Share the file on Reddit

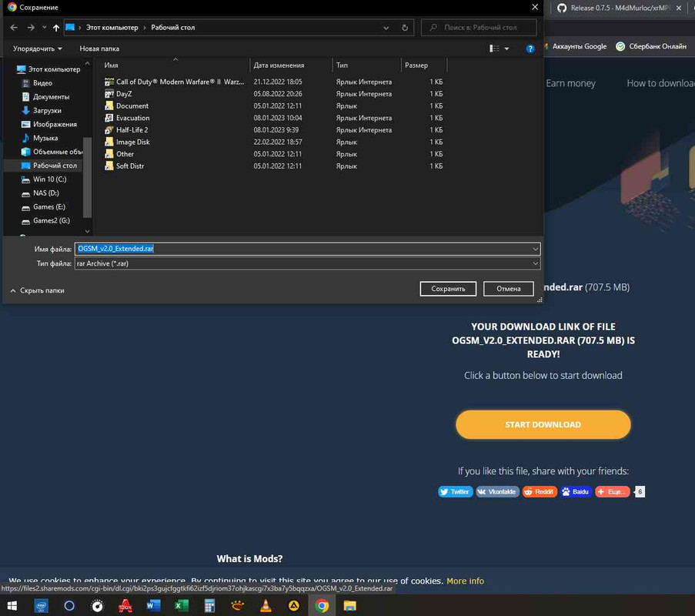[540, 492]
